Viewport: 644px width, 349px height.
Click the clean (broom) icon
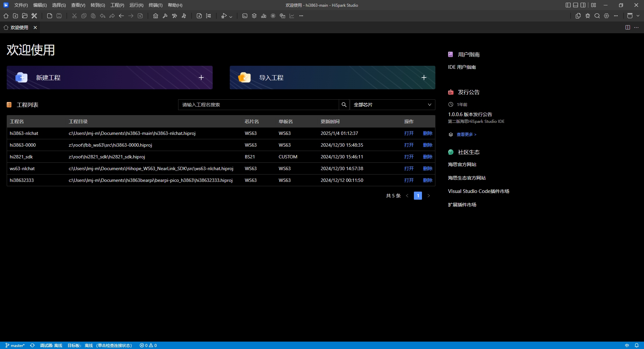coord(155,16)
